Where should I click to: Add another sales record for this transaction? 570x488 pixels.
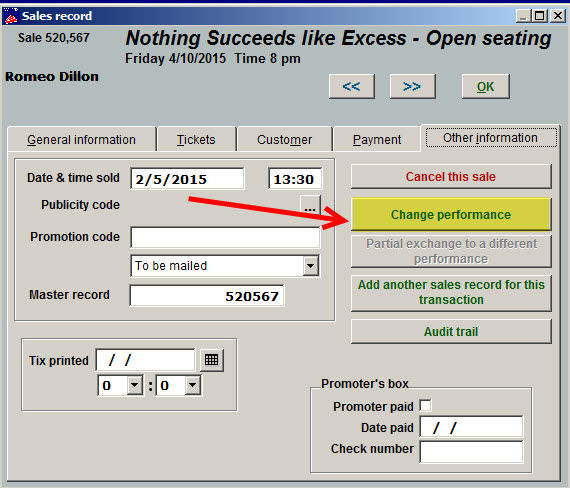click(x=451, y=292)
